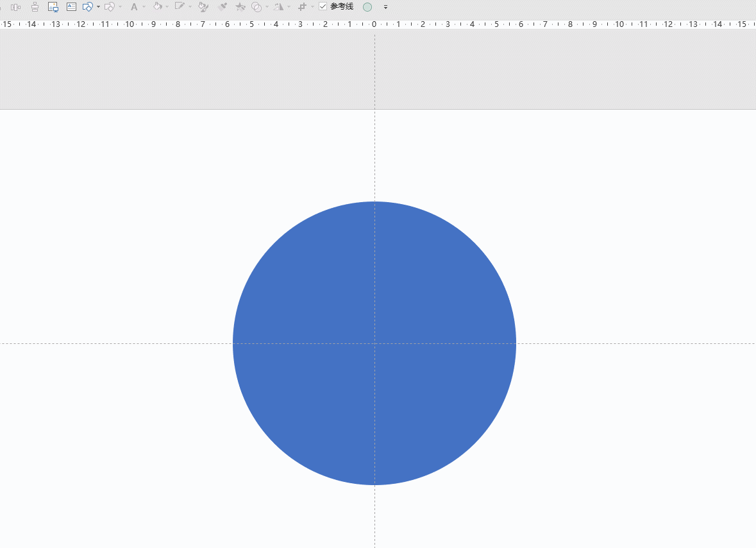
Task: Click the insert picture icon
Action: tap(53, 7)
